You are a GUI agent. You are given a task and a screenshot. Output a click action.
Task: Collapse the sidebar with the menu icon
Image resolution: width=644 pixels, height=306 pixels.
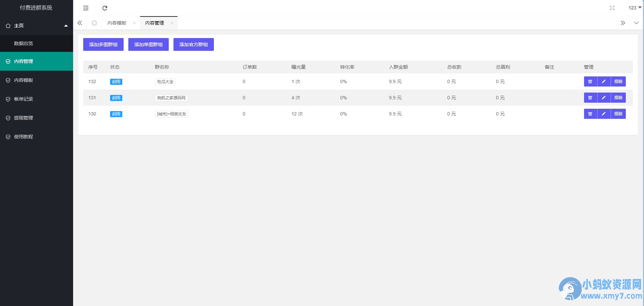(x=86, y=8)
